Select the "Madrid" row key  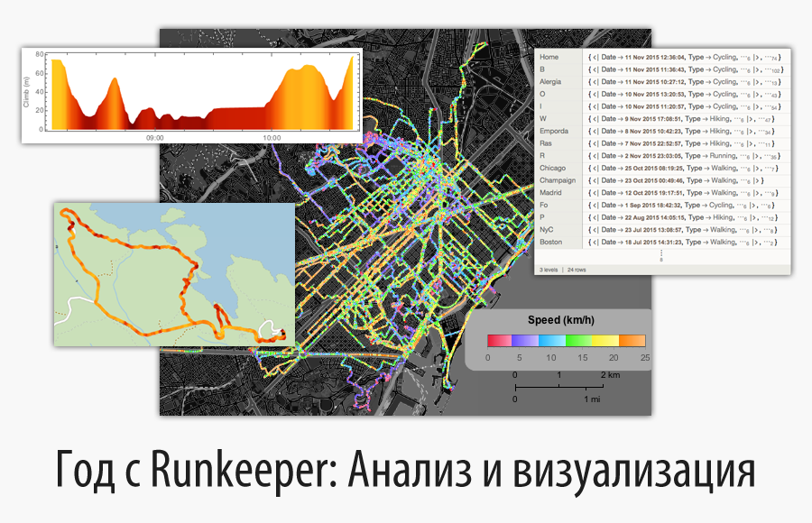(550, 193)
